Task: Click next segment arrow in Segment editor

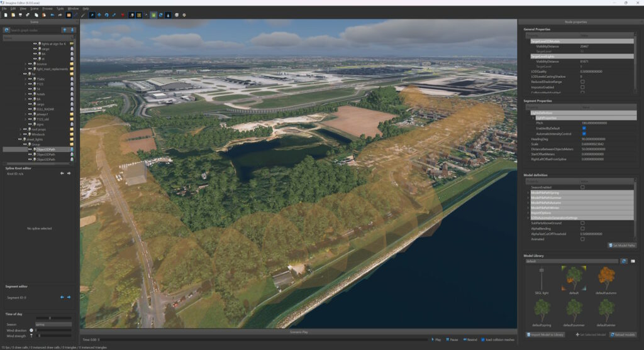Action: click(x=69, y=297)
